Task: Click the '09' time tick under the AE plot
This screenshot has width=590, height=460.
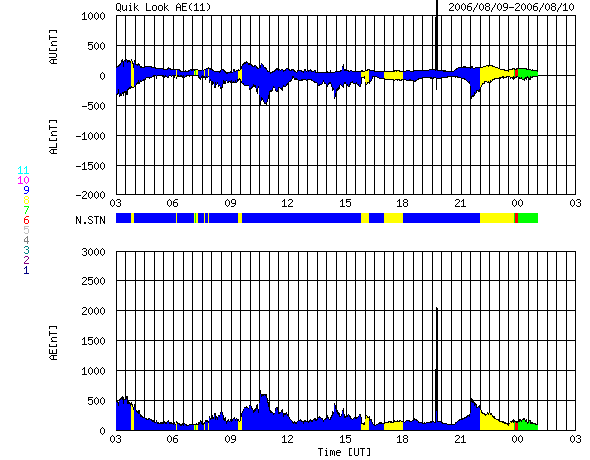Action: pos(230,439)
